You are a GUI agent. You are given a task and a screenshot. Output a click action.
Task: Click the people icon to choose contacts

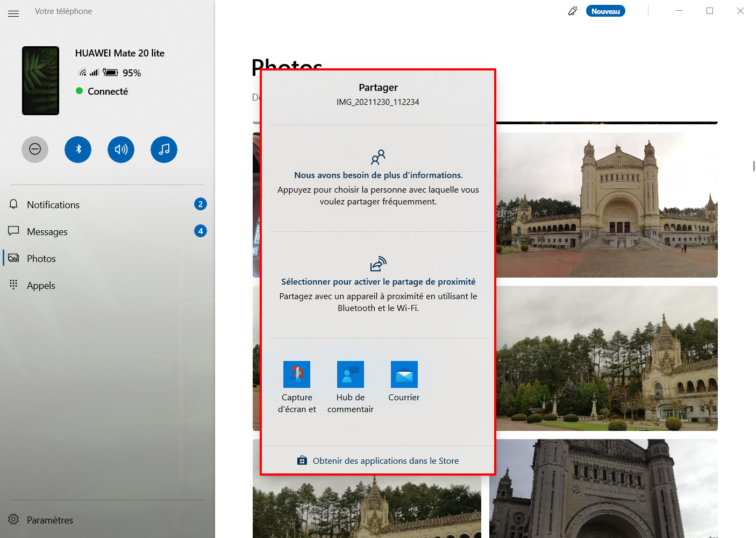point(378,157)
